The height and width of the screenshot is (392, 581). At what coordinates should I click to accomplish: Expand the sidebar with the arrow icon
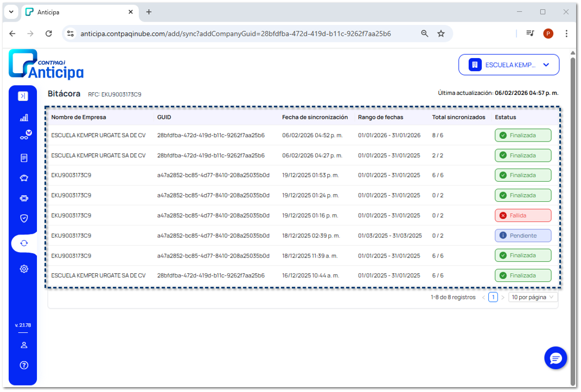[23, 97]
